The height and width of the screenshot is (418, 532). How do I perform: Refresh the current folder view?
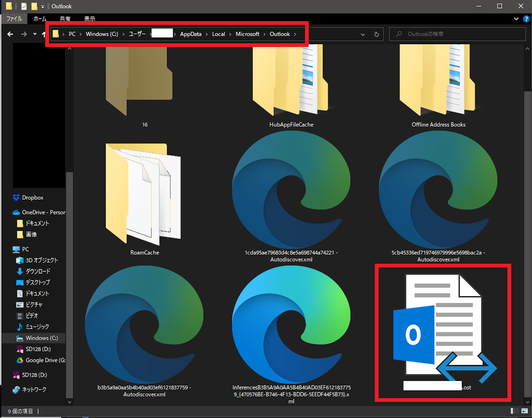pos(376,34)
